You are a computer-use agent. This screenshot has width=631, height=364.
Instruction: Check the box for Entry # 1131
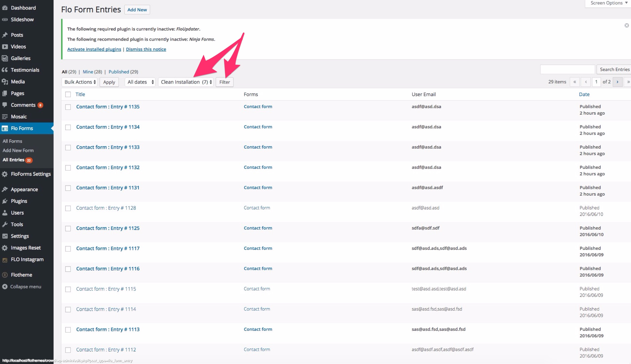pos(68,188)
